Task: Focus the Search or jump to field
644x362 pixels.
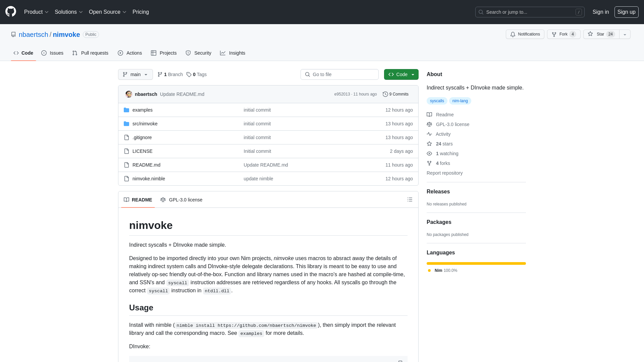Action: pos(530,12)
